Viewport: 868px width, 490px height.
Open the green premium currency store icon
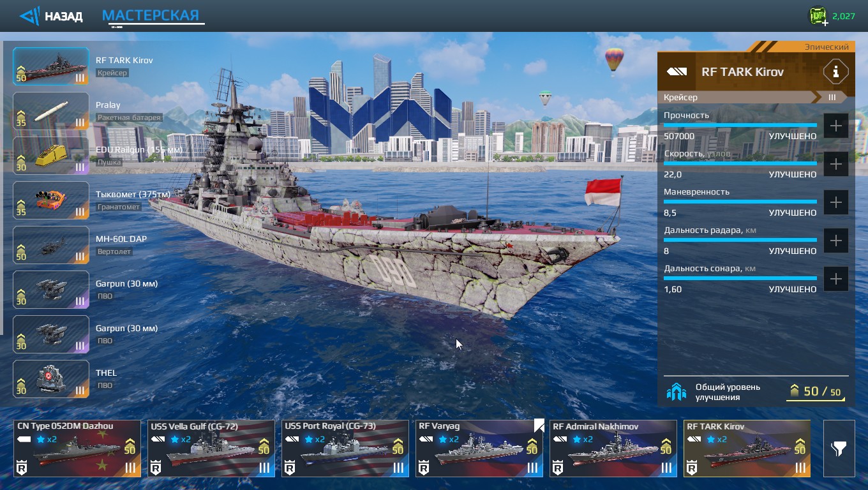(818, 17)
